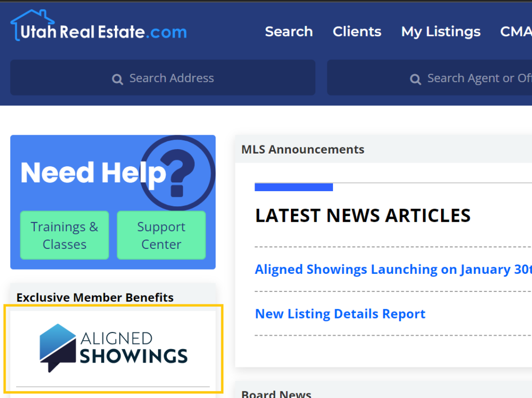Open the New Listing Details Report link

point(340,314)
